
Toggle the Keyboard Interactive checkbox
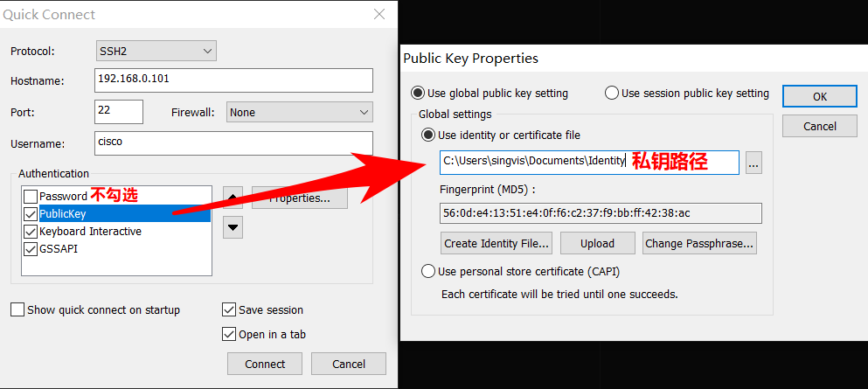click(31, 232)
